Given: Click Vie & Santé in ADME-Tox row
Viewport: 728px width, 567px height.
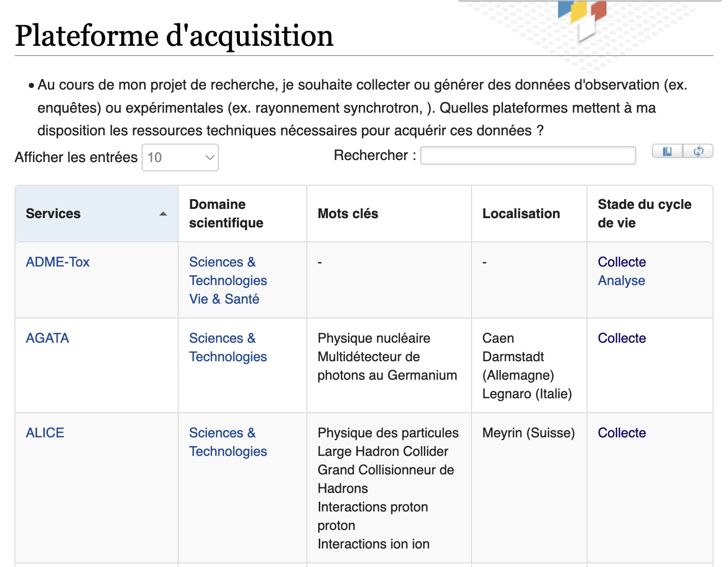Looking at the screenshot, I should (x=224, y=299).
